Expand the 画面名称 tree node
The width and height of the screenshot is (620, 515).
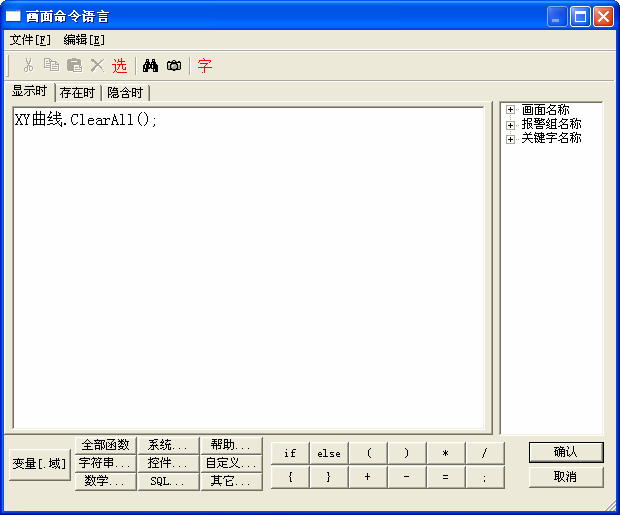(x=511, y=110)
